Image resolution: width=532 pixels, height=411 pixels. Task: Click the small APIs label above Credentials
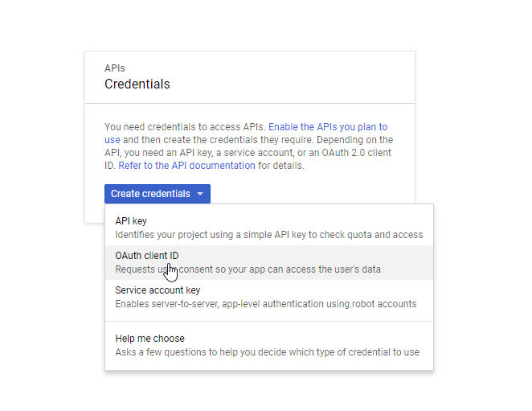(115, 68)
